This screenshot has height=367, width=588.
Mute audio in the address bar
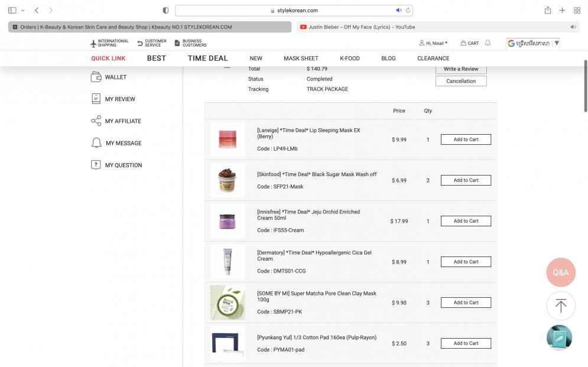(x=399, y=10)
